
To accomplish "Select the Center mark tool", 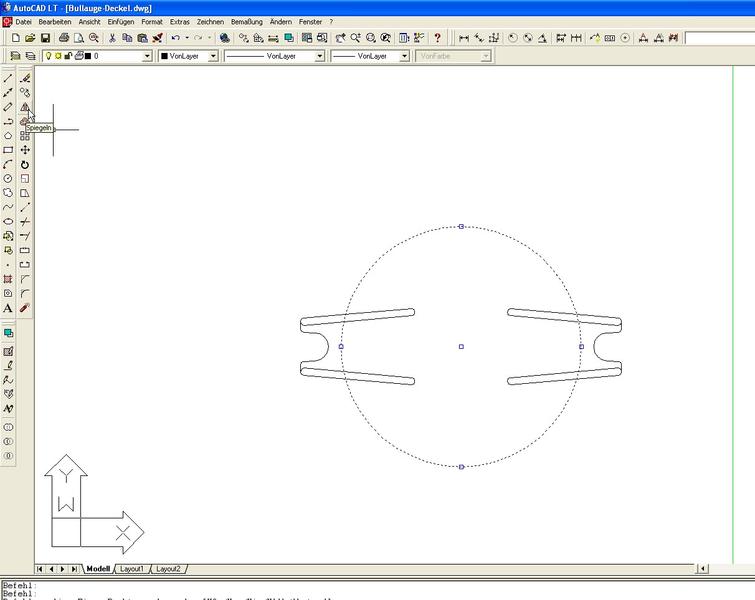I will [x=625, y=38].
